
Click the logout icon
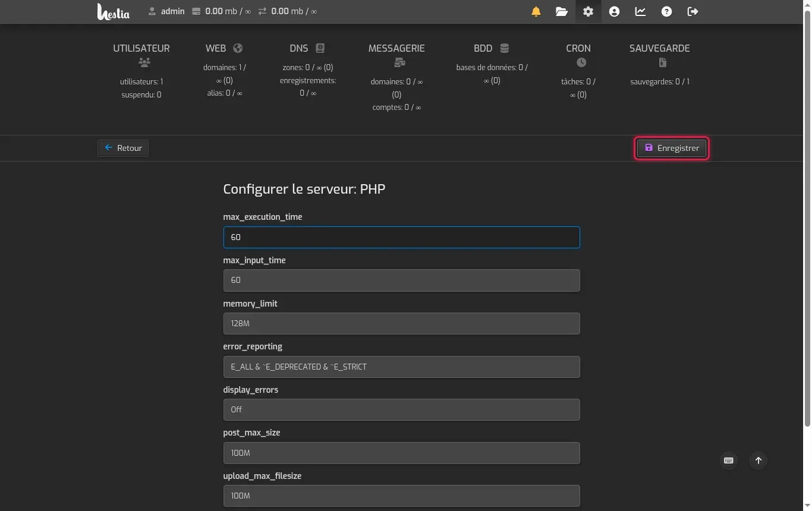(693, 11)
